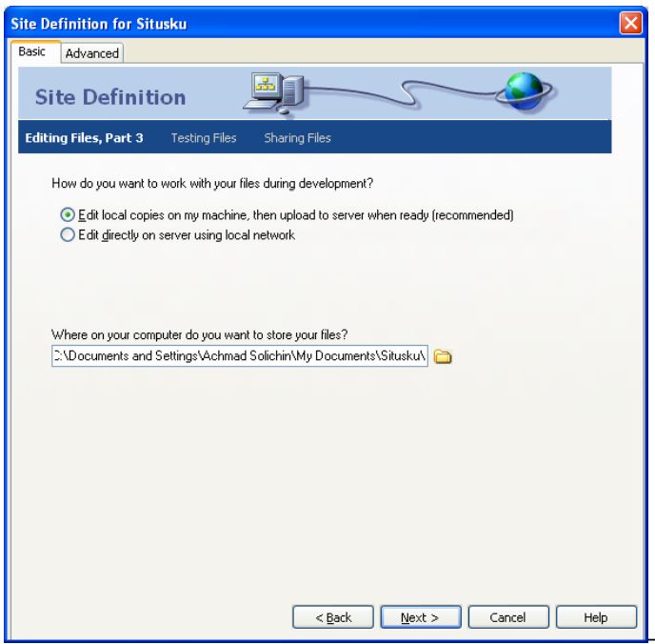Select Edit local copies on my machine
The image size is (655, 644).
pyautogui.click(x=68, y=214)
